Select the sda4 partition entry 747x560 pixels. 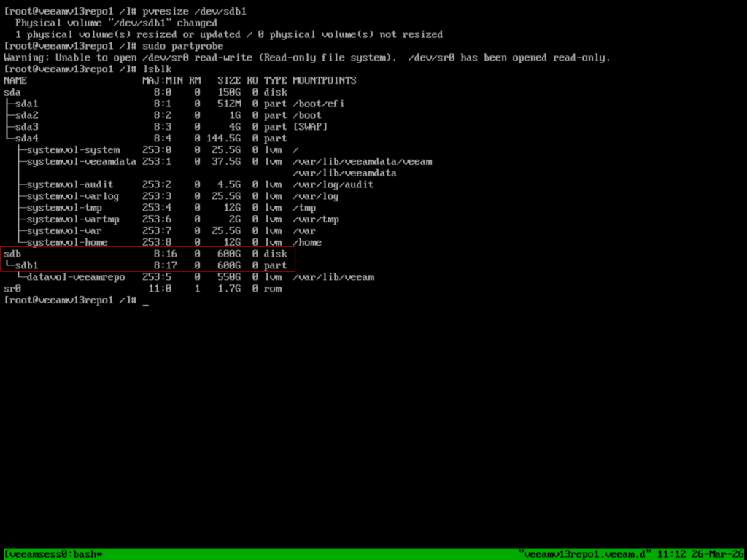[x=26, y=139]
